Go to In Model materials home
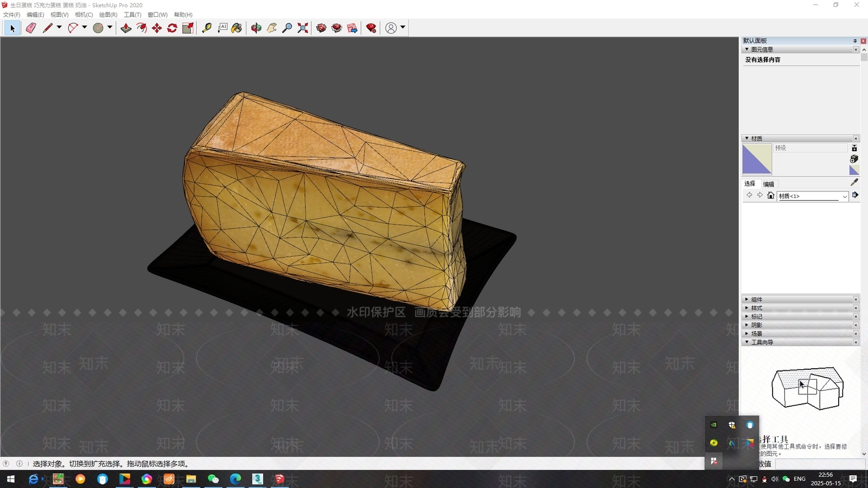This screenshot has height=488, width=868. click(x=770, y=195)
